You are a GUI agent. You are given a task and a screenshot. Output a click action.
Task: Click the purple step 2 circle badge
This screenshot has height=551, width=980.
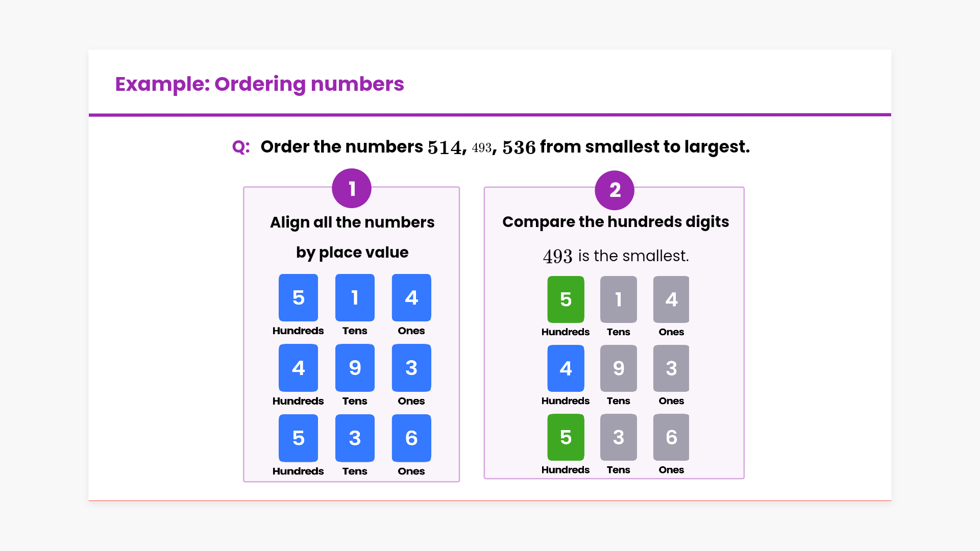615,190
